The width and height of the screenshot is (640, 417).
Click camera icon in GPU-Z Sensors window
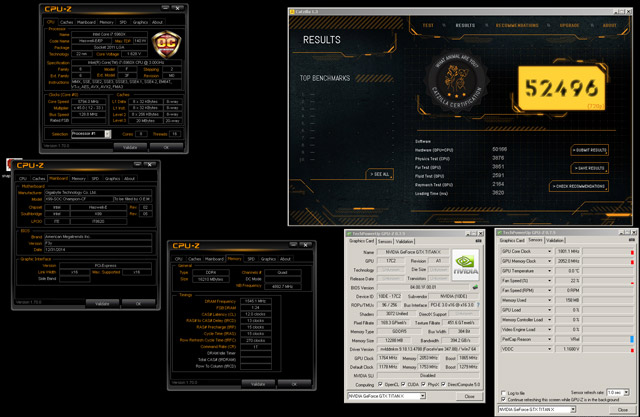(632, 240)
